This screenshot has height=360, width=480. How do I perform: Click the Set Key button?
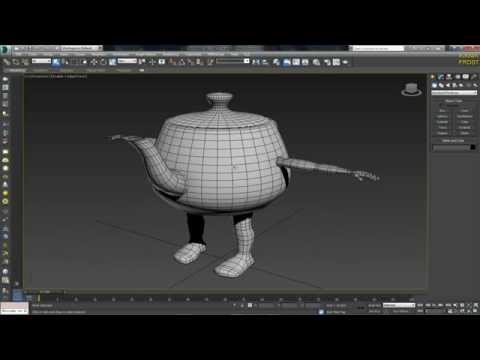(x=374, y=311)
